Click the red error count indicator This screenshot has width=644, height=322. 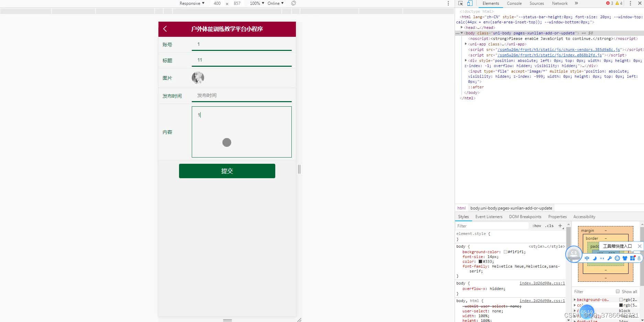pyautogui.click(x=610, y=3)
